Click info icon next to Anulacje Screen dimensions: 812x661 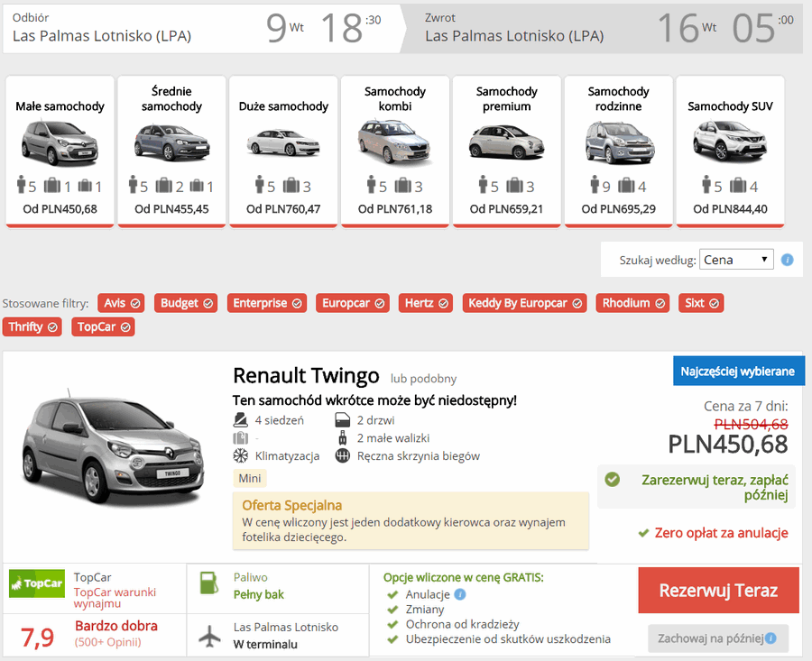click(460, 595)
